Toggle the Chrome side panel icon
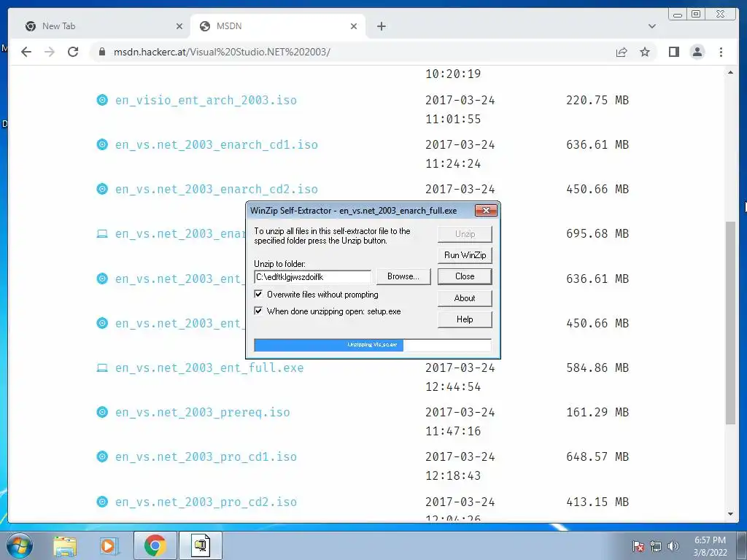The image size is (747, 560). (x=673, y=52)
